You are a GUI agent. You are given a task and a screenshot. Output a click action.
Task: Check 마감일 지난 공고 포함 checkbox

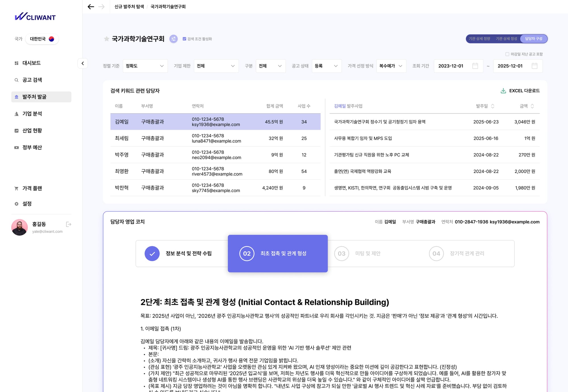[x=507, y=54]
